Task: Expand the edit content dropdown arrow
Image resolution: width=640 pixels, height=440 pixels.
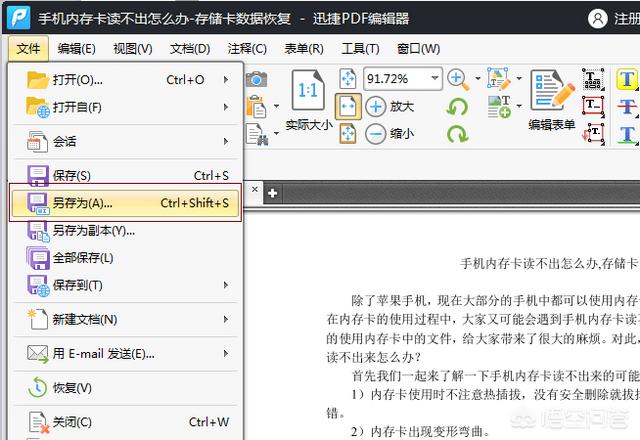Action: pos(519,78)
